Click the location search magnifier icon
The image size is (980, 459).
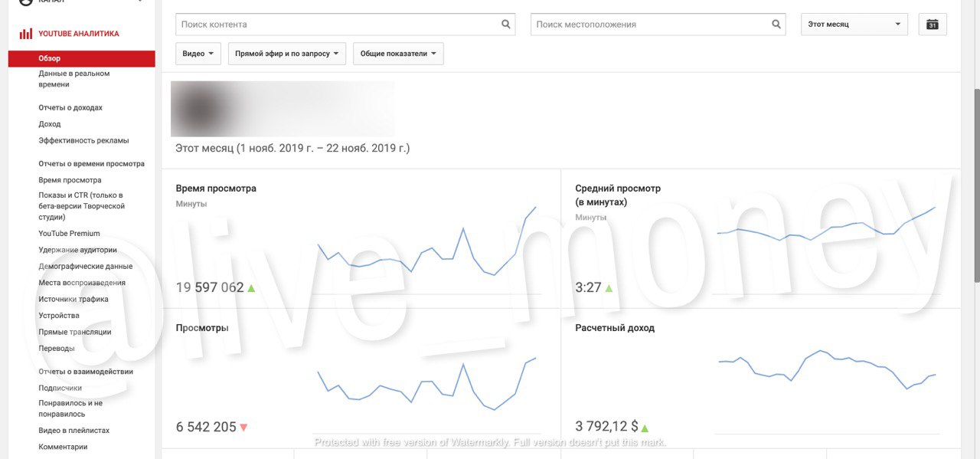(777, 24)
